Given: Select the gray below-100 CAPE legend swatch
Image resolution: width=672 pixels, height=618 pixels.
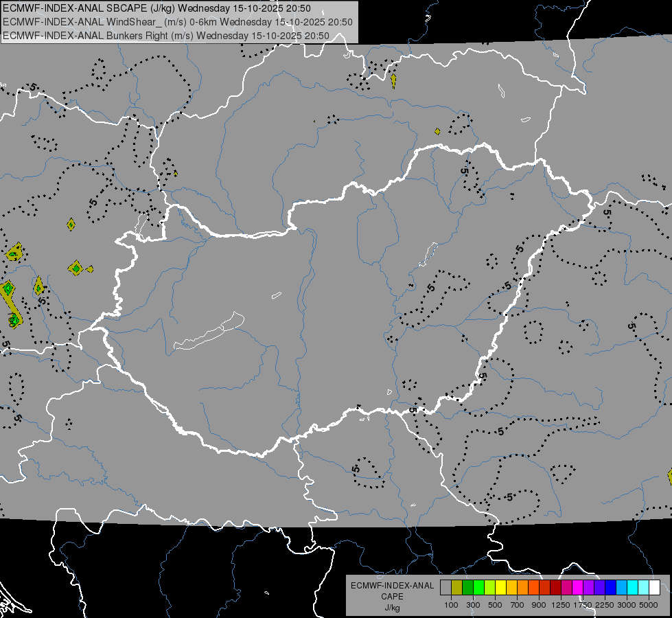Looking at the screenshot, I should pyautogui.click(x=445, y=587).
